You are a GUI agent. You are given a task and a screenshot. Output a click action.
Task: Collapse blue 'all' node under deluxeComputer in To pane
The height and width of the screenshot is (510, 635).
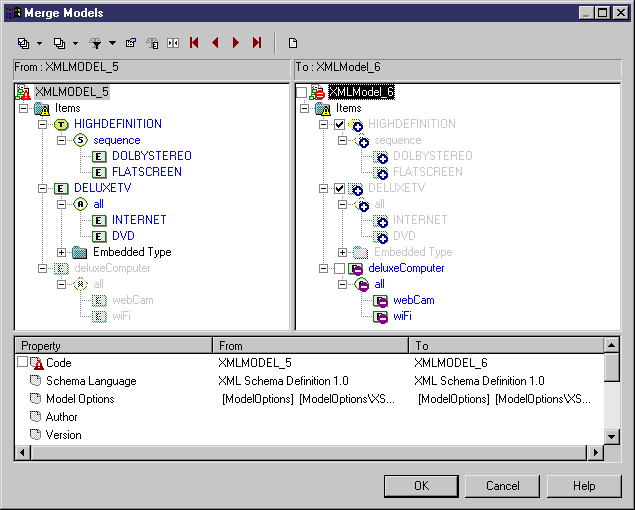tap(343, 284)
